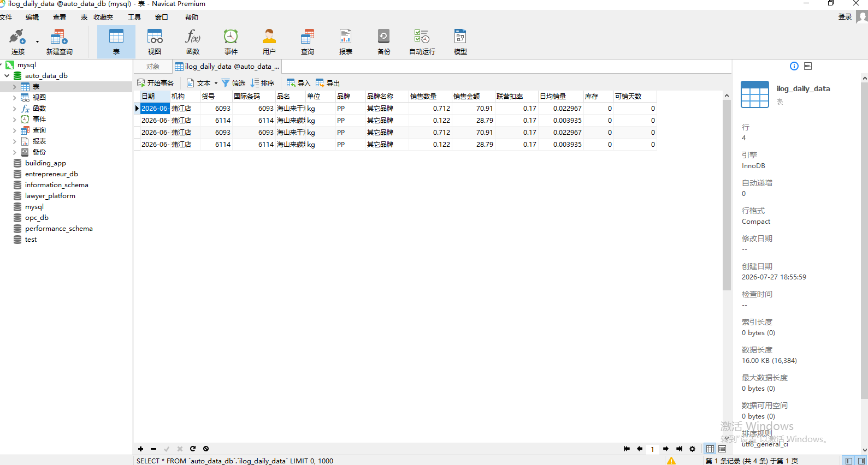Select the building_app database
The height and width of the screenshot is (465, 868).
pos(45,163)
